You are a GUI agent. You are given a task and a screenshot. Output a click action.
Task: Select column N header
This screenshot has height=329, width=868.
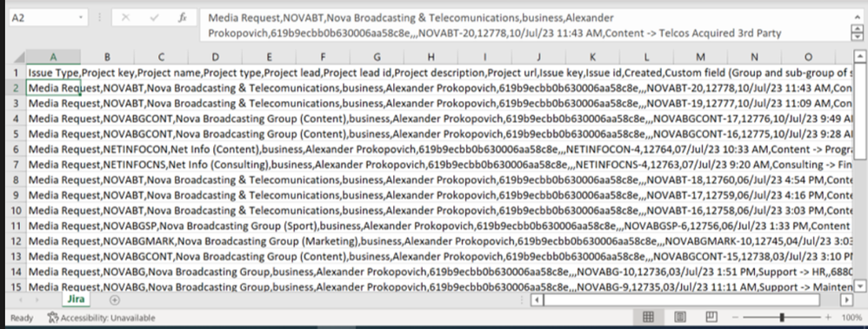[x=754, y=57]
